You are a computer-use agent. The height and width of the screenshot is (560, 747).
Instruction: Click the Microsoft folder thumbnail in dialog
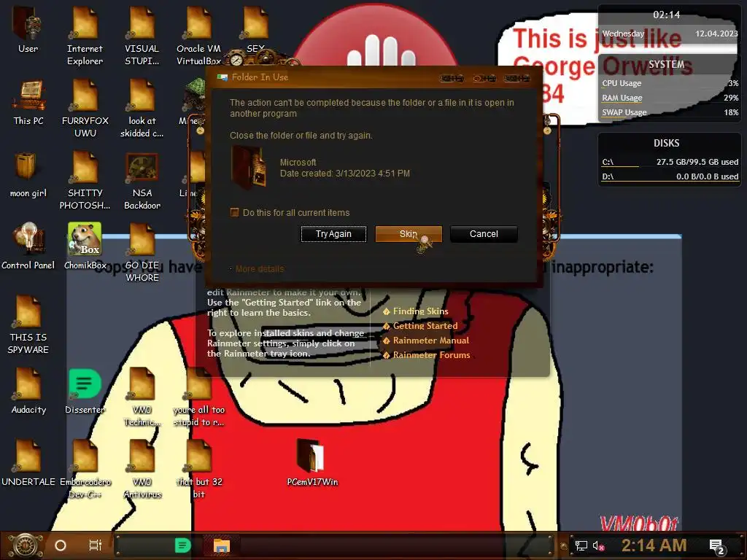click(249, 168)
